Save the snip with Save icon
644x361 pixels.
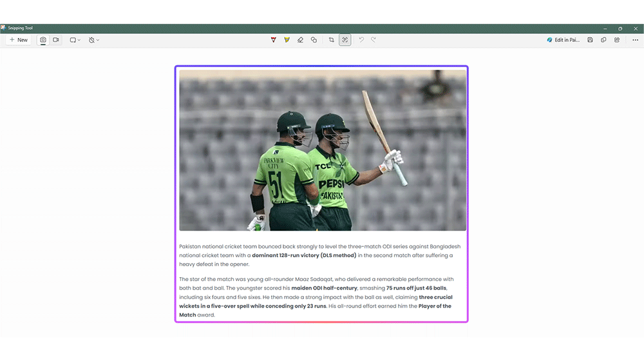coord(590,40)
